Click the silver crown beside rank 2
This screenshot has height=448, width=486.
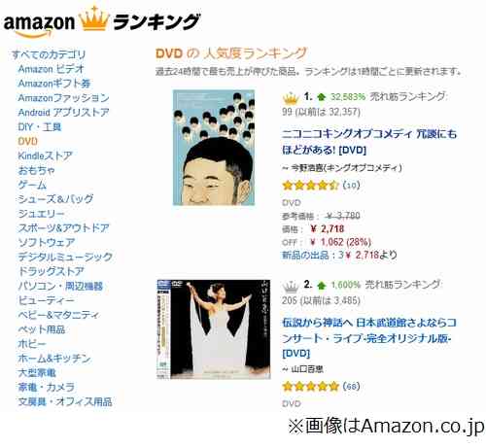pyautogui.click(x=291, y=287)
